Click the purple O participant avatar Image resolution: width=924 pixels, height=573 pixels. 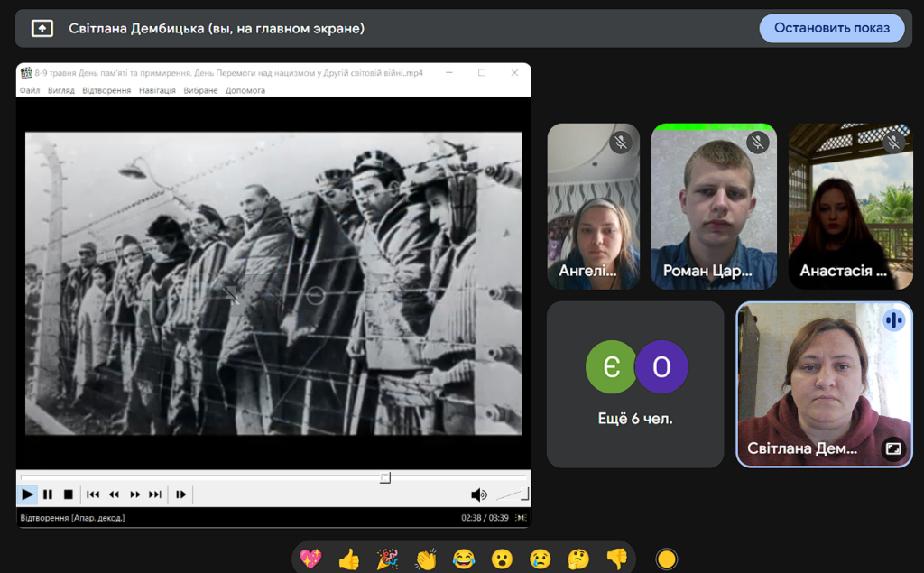pyautogui.click(x=661, y=366)
